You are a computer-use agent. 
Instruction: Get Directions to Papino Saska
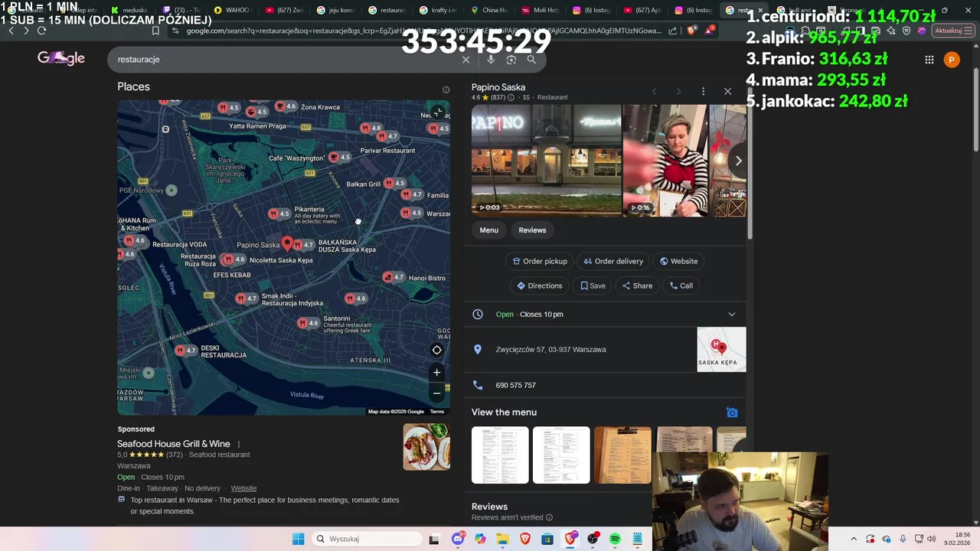pos(539,286)
